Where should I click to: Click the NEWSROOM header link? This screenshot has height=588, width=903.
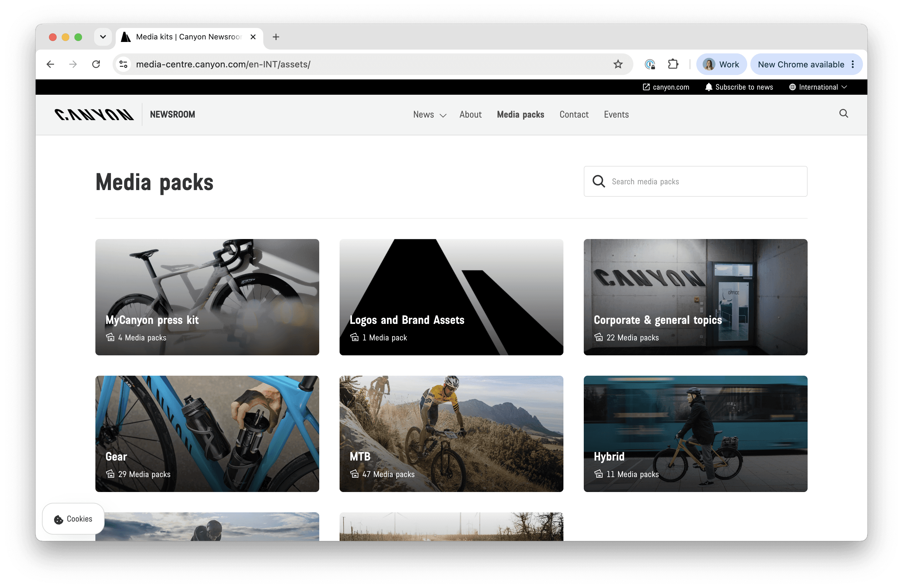pos(173,114)
